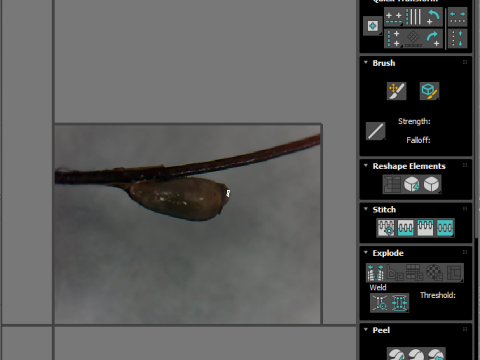The height and width of the screenshot is (360, 480).
Task: Click the Brush rollout grip handle
Action: click(x=465, y=62)
